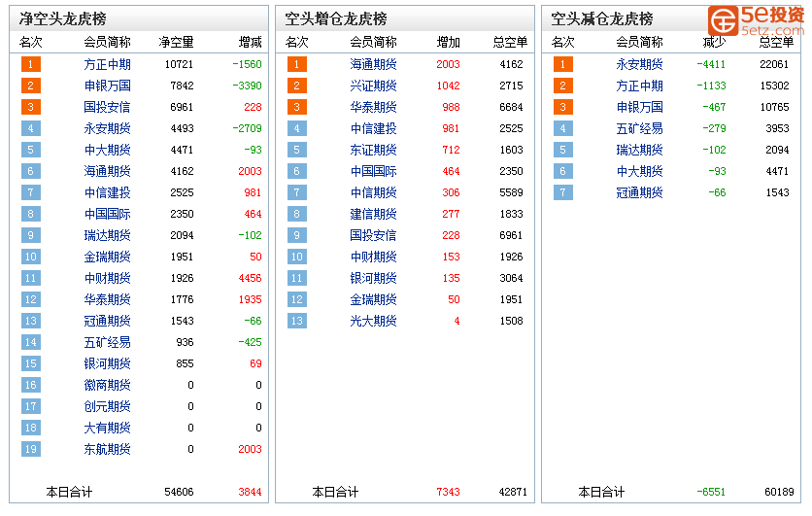Click rank badge 19 in 净空头龙虎榜

(31, 449)
